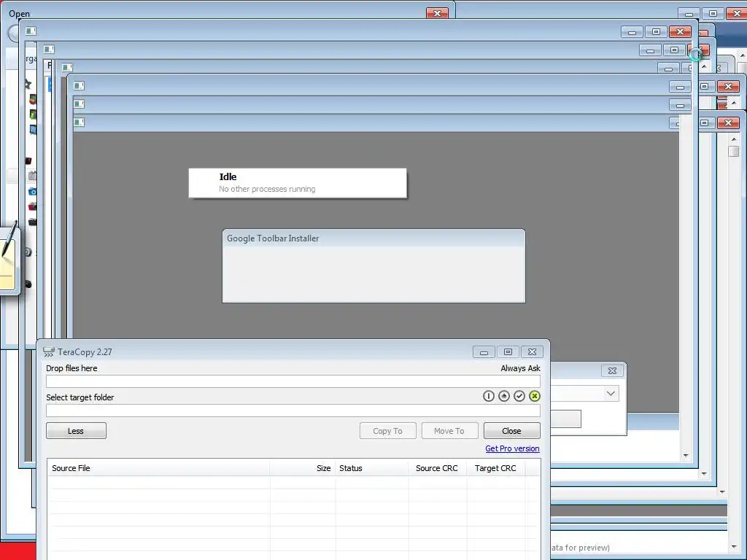This screenshot has height=560, width=747.
Task: Click the Google Toolbar Installer title bar
Action: click(x=373, y=238)
